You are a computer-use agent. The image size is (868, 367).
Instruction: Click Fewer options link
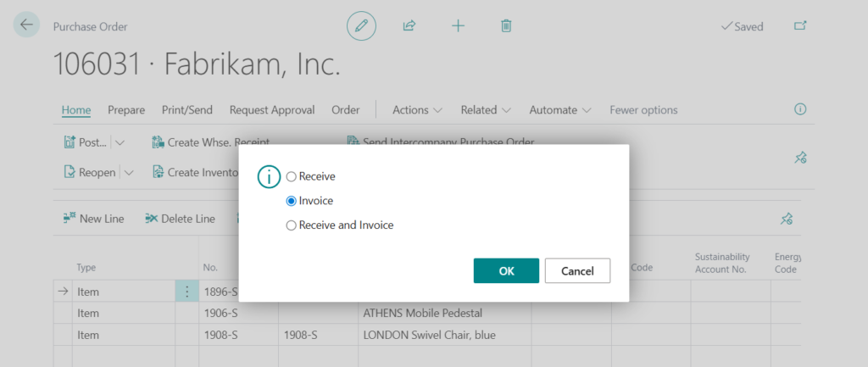pos(643,110)
